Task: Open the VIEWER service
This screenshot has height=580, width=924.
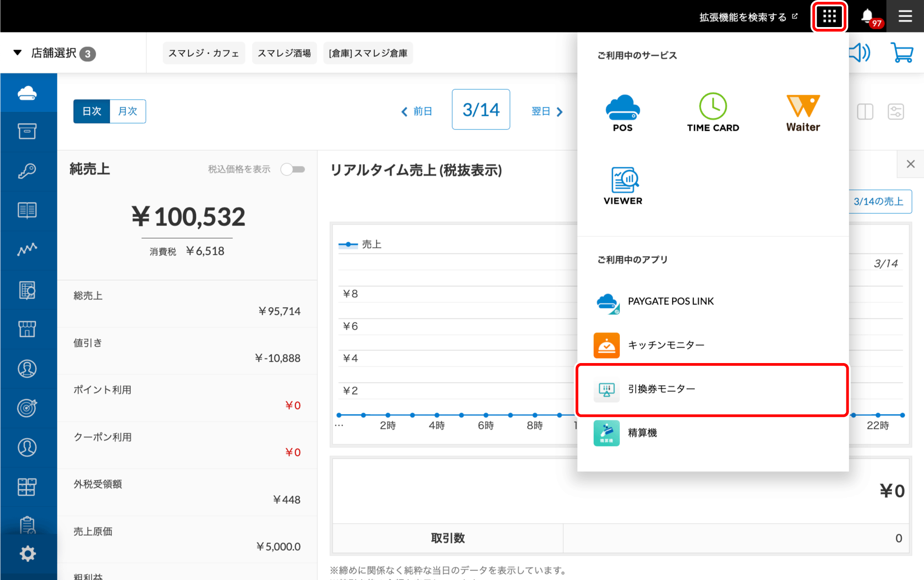Action: pyautogui.click(x=623, y=186)
